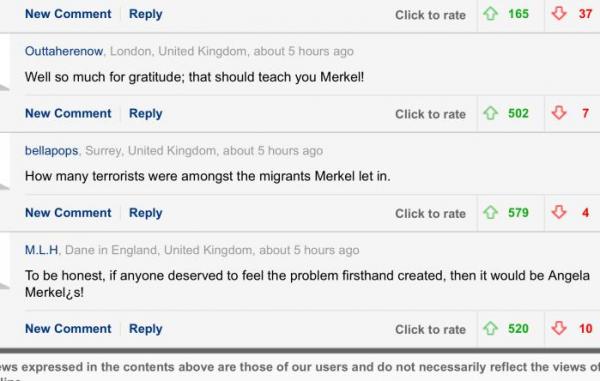Downvote bellapops' comment with red arrow

[x=559, y=212]
